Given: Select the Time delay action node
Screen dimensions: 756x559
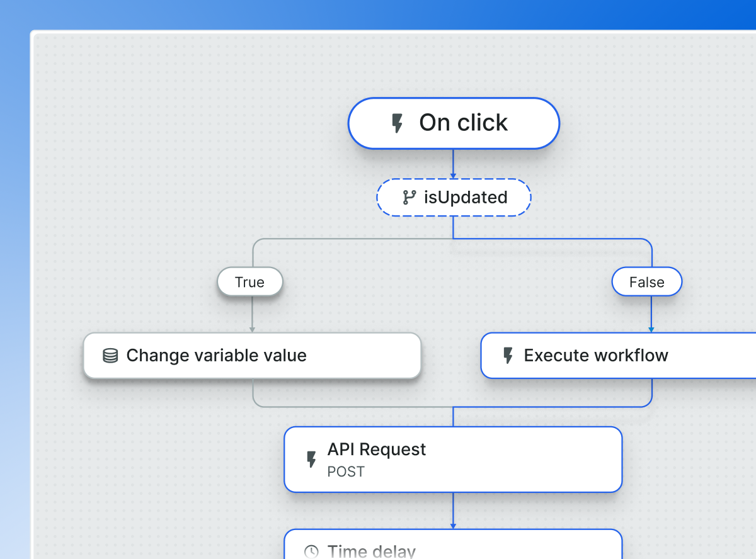Looking at the screenshot, I should tap(454, 548).
